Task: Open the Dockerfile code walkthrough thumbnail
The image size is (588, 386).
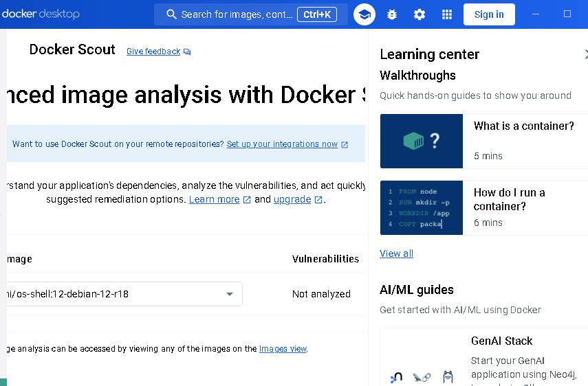Action: 422,208
